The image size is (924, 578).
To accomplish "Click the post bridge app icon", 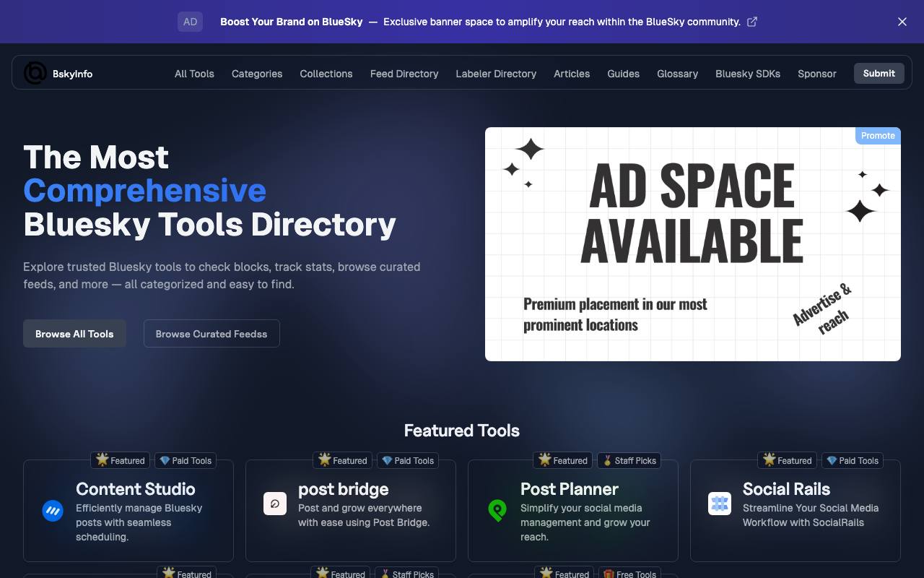I will (275, 504).
